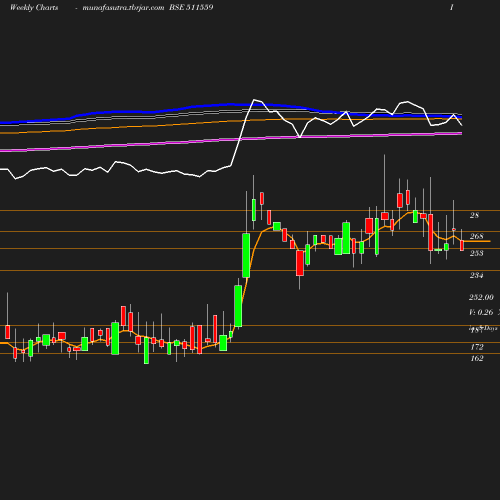The image size is (500, 500).
Task: Click the 268 price level label
Action: 477,236
